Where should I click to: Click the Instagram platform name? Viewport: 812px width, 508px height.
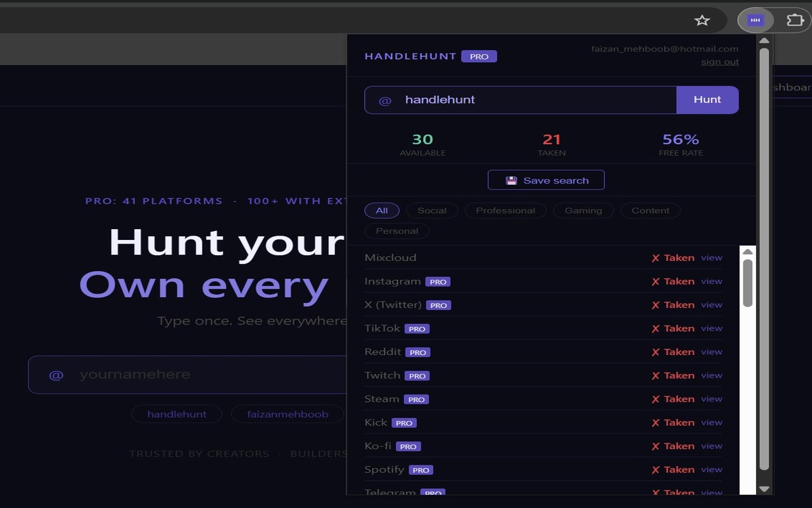click(x=393, y=281)
